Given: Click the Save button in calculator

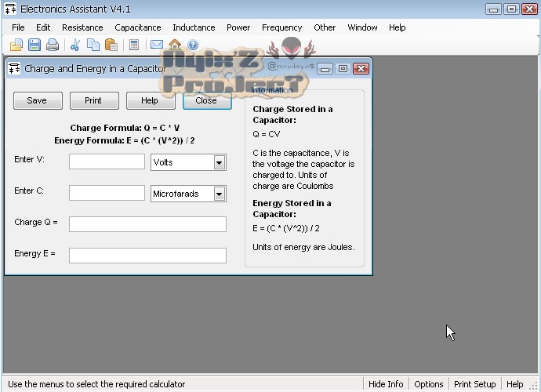Looking at the screenshot, I should (38, 100).
